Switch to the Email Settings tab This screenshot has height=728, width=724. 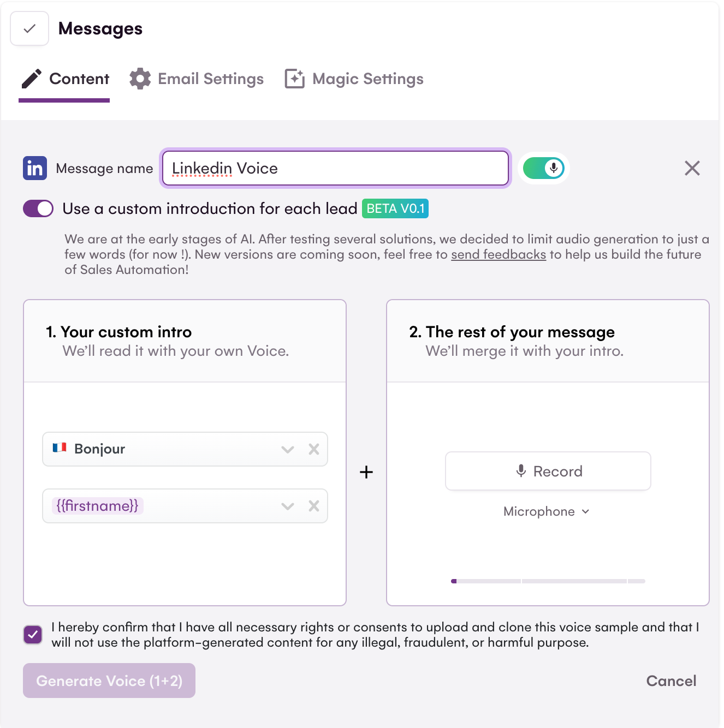pyautogui.click(x=210, y=79)
